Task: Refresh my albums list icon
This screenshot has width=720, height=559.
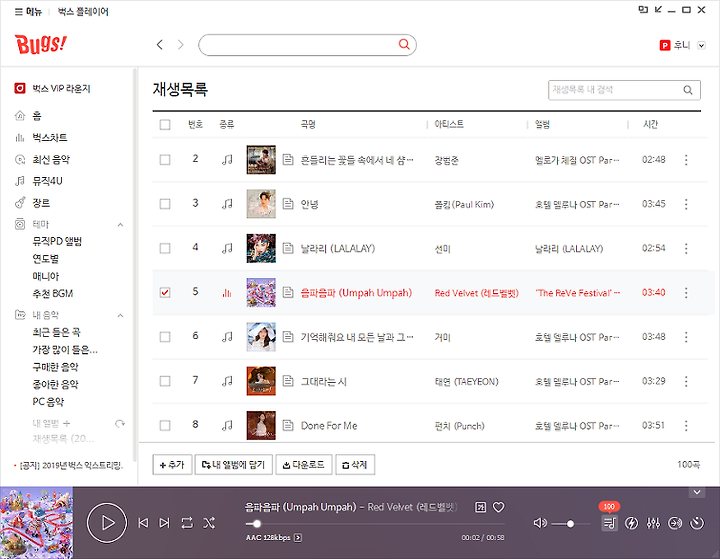Action: (x=120, y=423)
